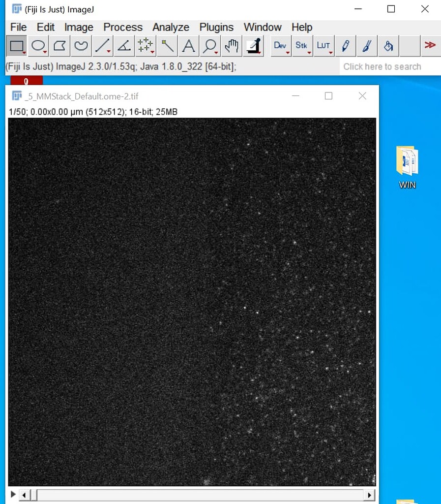
Task: Activate the color picker dropper tool
Action: coord(253,46)
